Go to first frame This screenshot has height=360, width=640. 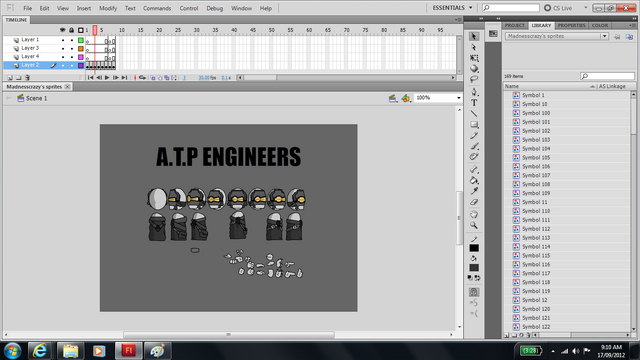click(90, 78)
